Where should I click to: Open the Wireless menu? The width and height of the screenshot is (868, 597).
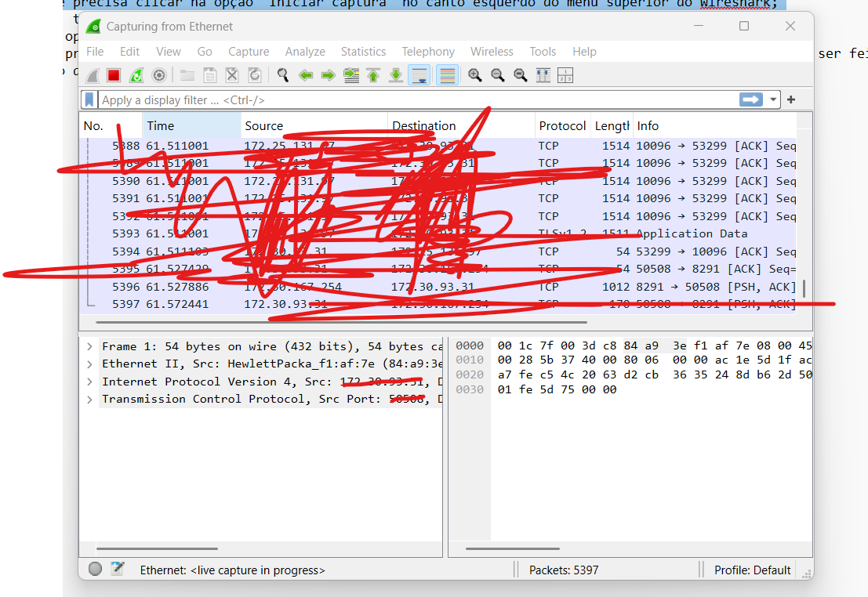[x=492, y=52]
